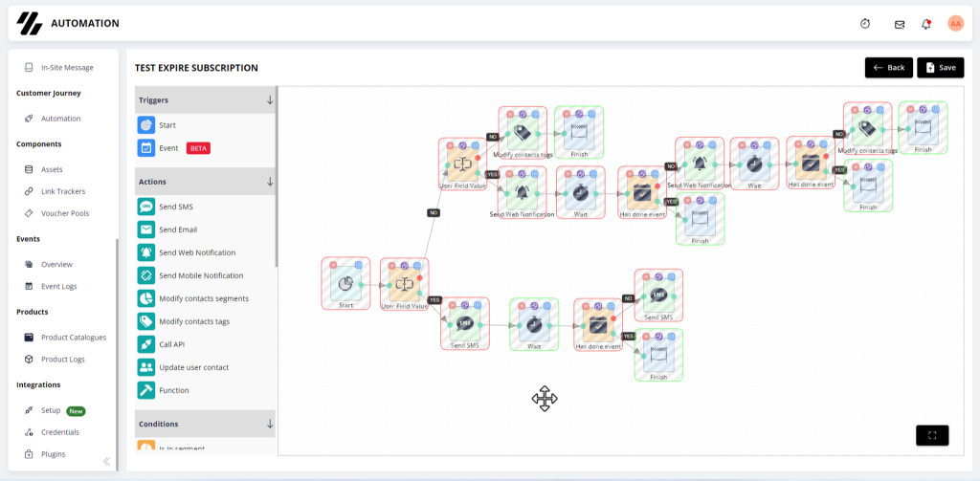Select the Update user contact icon
The width and height of the screenshot is (980, 481).
click(146, 367)
